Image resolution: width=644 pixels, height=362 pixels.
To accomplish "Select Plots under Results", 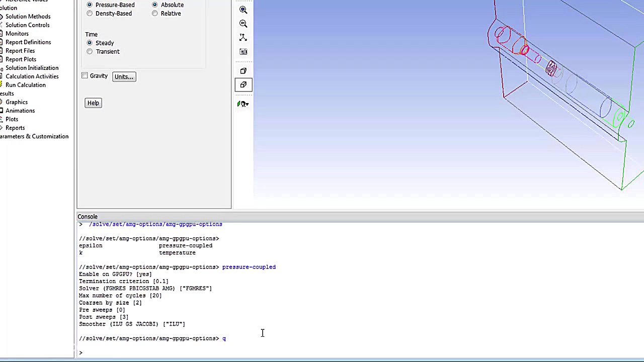I will [12, 119].
